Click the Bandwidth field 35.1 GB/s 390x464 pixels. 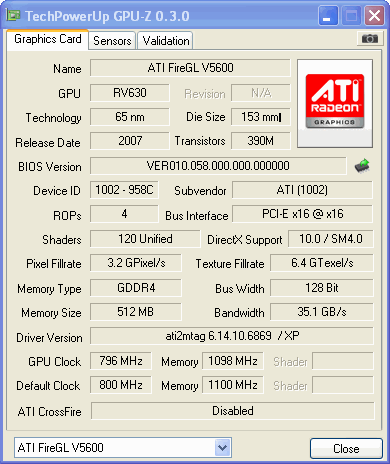tap(322, 312)
